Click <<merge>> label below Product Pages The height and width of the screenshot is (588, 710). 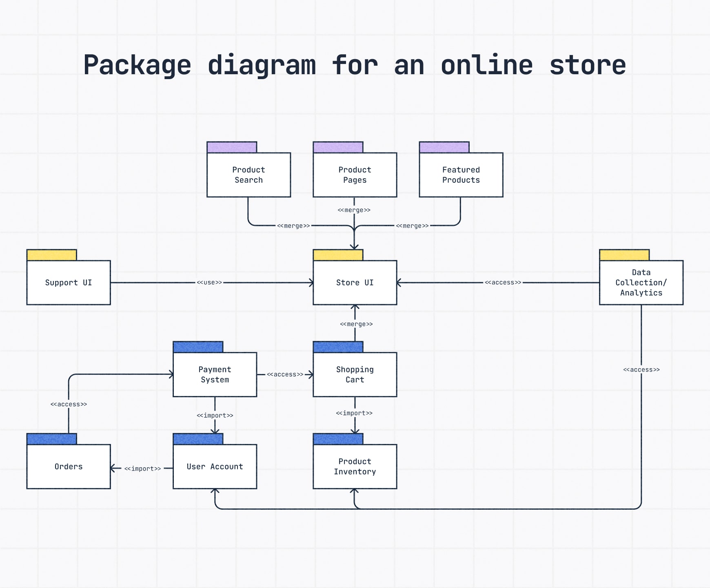click(x=354, y=210)
